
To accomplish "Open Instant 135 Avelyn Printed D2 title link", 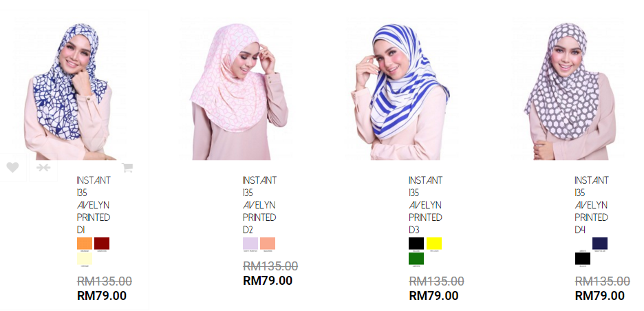I will (x=259, y=205).
